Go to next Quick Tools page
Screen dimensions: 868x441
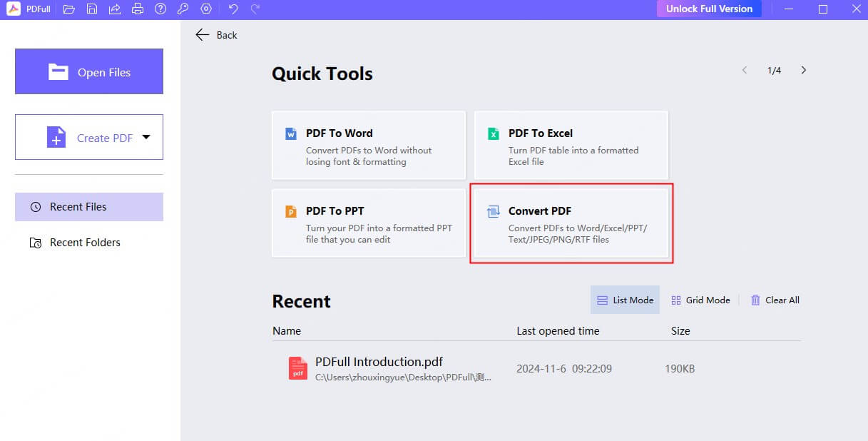(x=803, y=70)
